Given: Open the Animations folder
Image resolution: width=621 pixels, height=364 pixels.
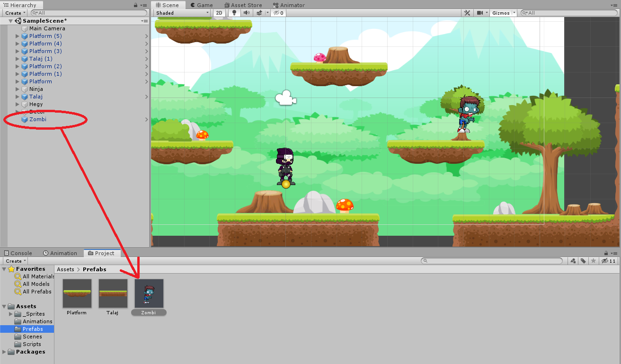Looking at the screenshot, I should click(37, 321).
